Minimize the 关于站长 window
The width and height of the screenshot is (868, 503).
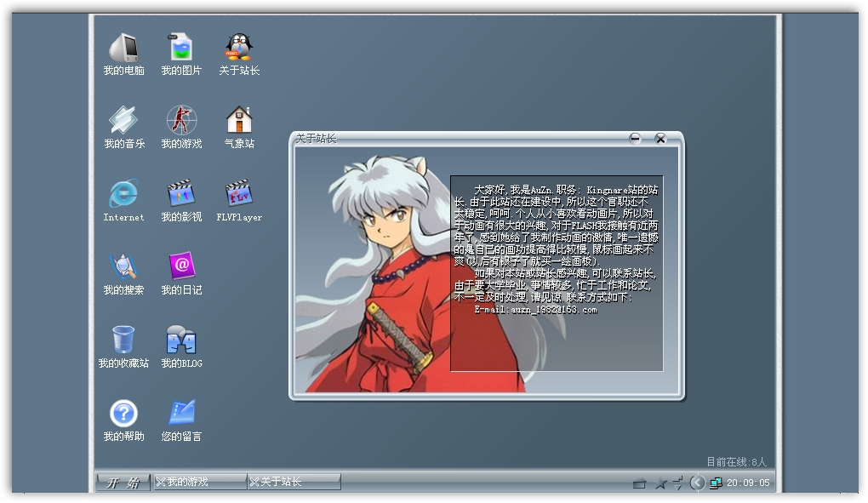(x=635, y=139)
